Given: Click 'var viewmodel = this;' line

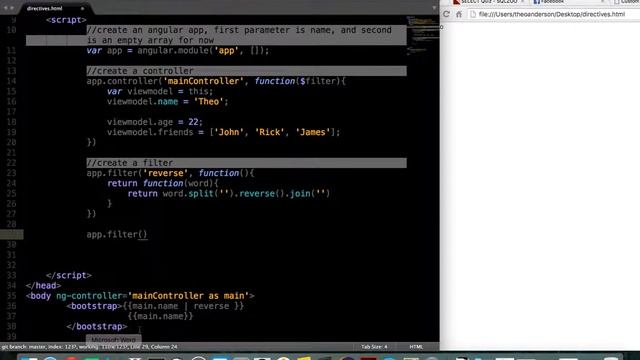Looking at the screenshot, I should pos(160,91).
